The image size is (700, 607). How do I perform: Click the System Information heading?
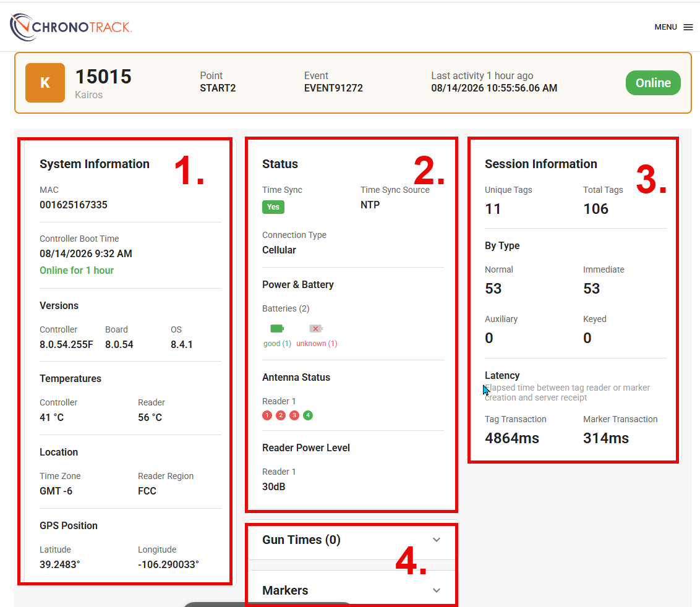click(95, 164)
